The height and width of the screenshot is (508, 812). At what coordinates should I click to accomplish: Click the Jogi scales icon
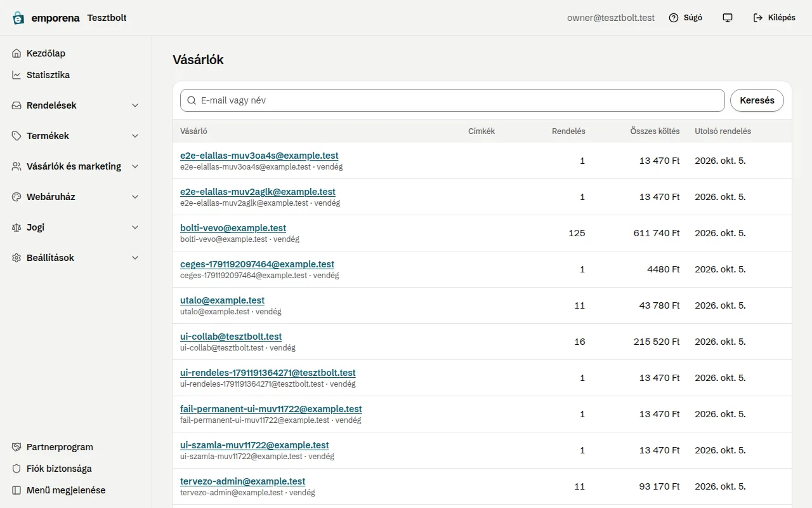point(16,227)
